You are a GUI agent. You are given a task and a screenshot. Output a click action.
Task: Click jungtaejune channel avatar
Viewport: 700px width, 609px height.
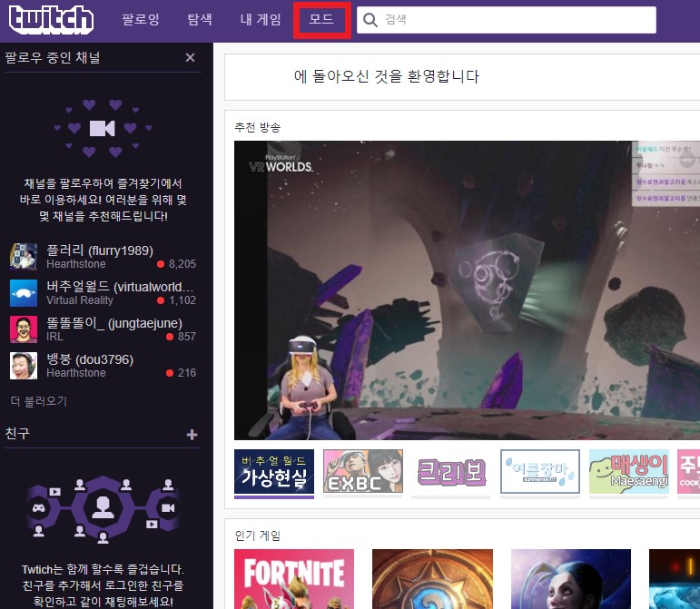tap(24, 329)
